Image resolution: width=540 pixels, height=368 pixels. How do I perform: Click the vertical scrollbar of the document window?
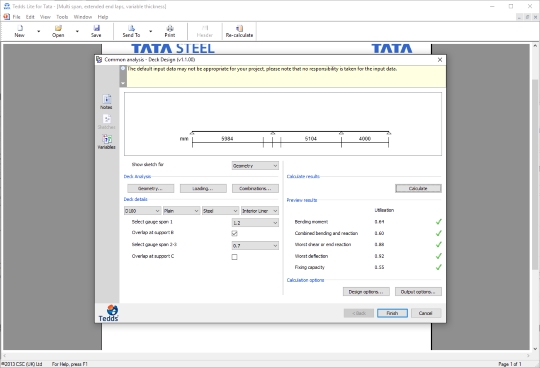pyautogui.click(x=535, y=174)
